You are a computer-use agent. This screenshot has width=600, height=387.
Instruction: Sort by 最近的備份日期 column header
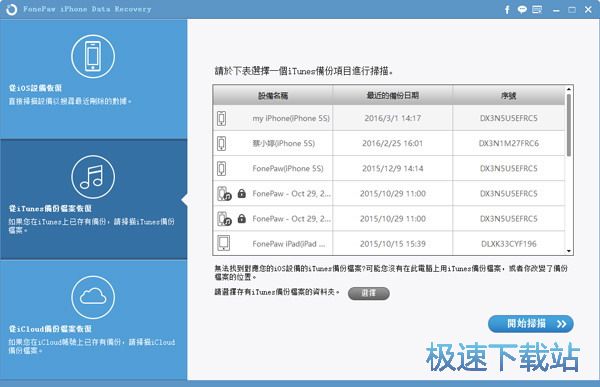393,95
